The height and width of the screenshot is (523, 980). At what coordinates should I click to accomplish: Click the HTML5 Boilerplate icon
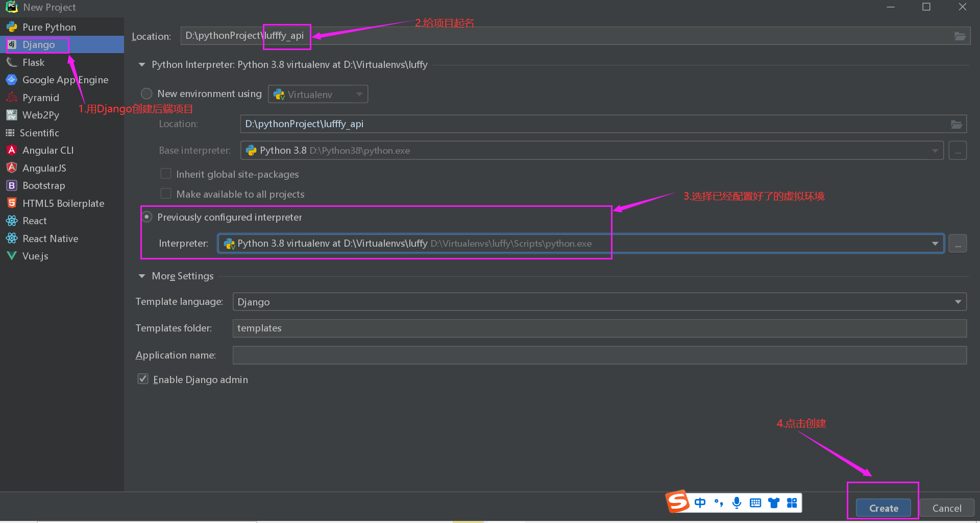pos(12,203)
